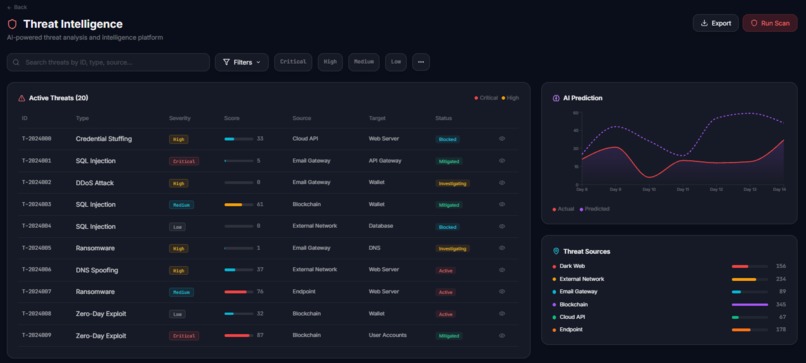Select the Dark Web threat source
This screenshot has height=363, width=806.
(669, 266)
